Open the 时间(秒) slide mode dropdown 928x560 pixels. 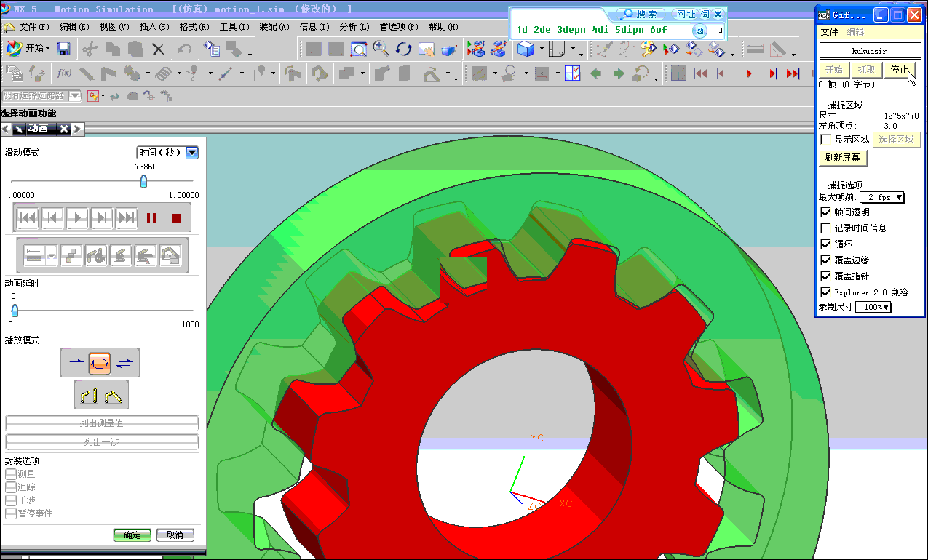(x=192, y=153)
